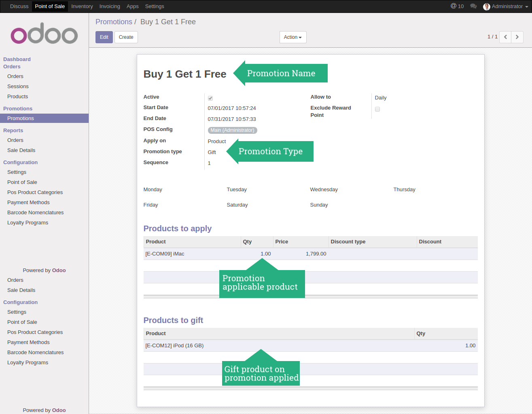Open the conversations chat bubble icon
This screenshot has height=414, width=532.
tap(473, 6)
